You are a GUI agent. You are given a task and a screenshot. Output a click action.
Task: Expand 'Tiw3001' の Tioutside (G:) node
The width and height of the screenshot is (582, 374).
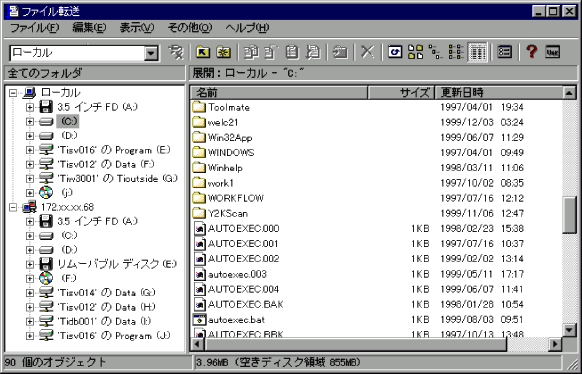(x=30, y=178)
